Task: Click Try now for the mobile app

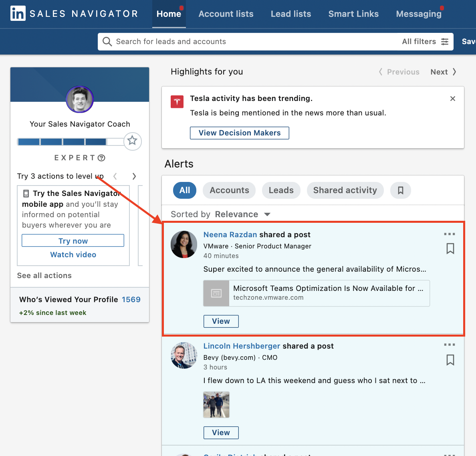Action: 73,241
